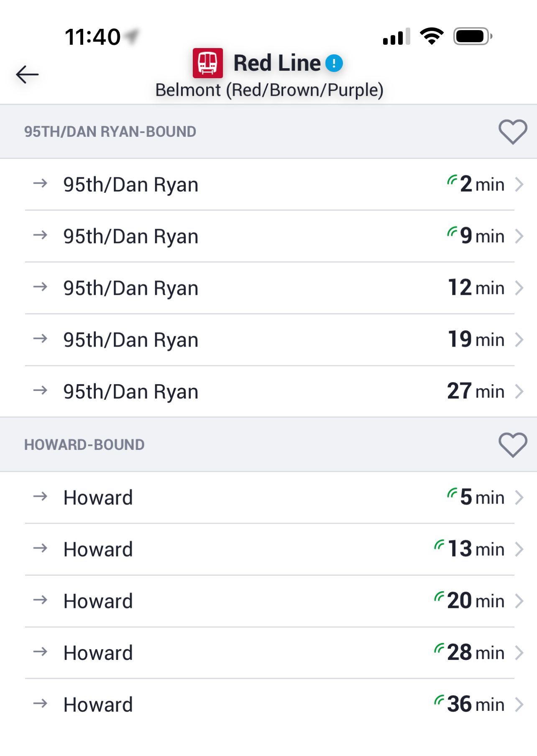Expand the 2 min departure chevron

click(519, 184)
